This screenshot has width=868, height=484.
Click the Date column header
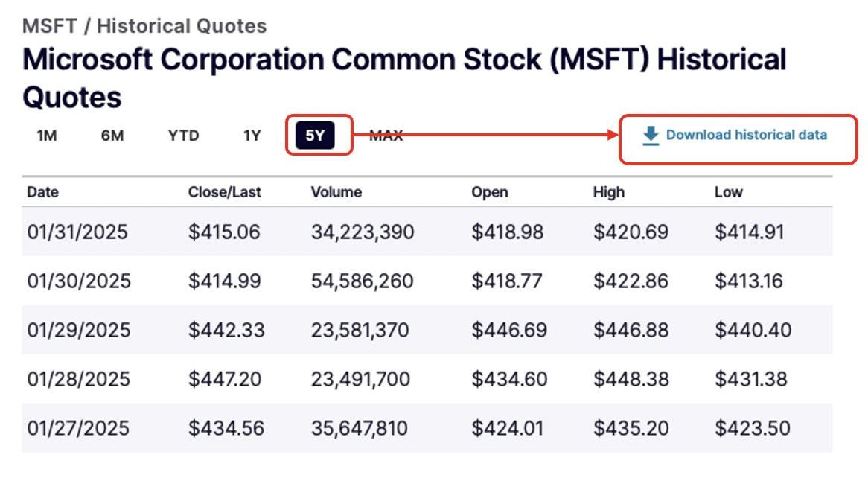[43, 192]
